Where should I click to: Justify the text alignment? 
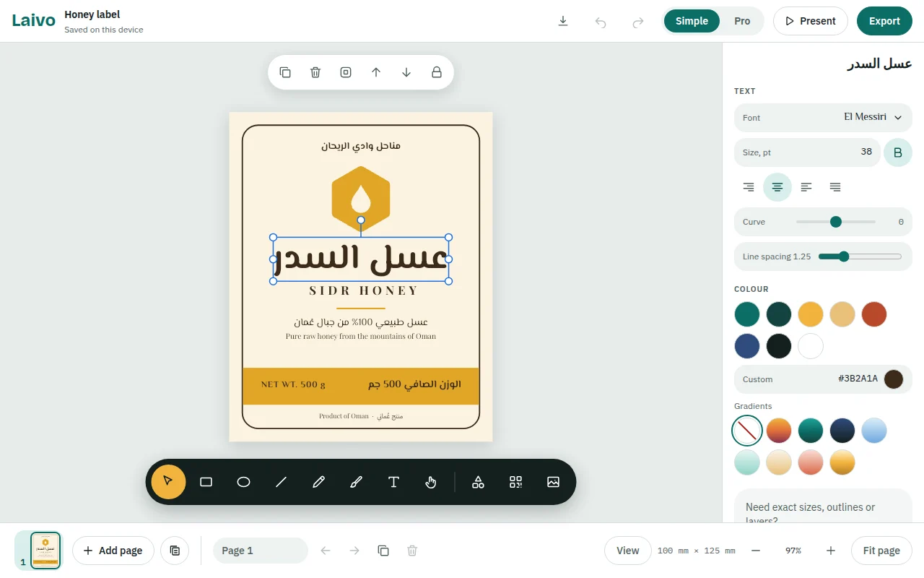click(x=835, y=187)
